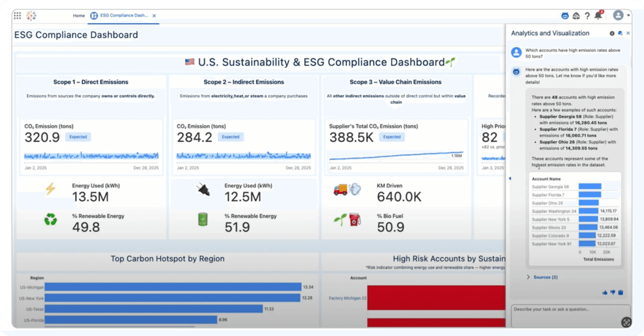
Task: Open the Agentforce assistant icon in header
Action: pyautogui.click(x=565, y=16)
